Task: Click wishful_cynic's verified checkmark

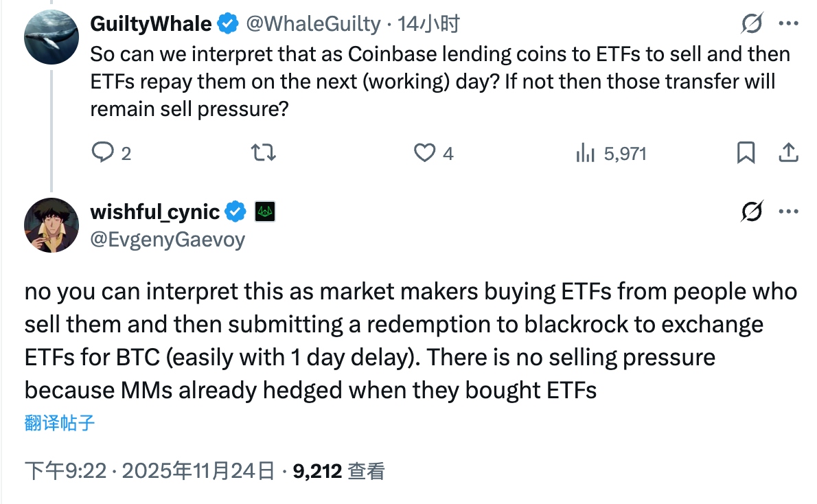Action: 234,211
